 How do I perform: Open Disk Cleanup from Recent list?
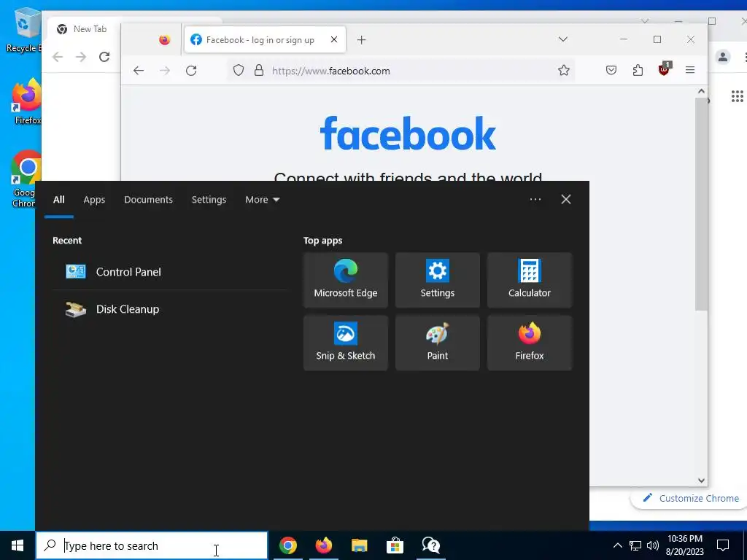point(169,309)
